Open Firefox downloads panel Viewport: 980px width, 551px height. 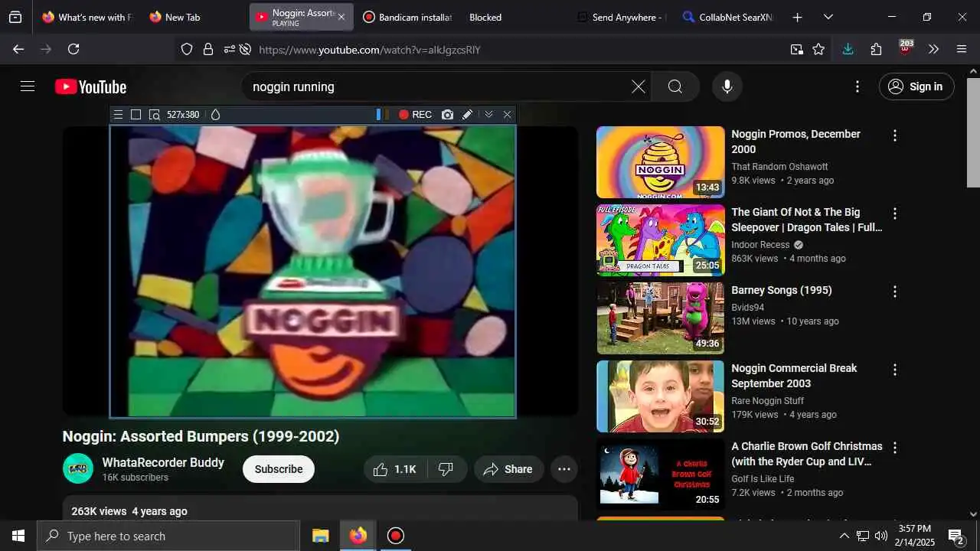pos(848,49)
